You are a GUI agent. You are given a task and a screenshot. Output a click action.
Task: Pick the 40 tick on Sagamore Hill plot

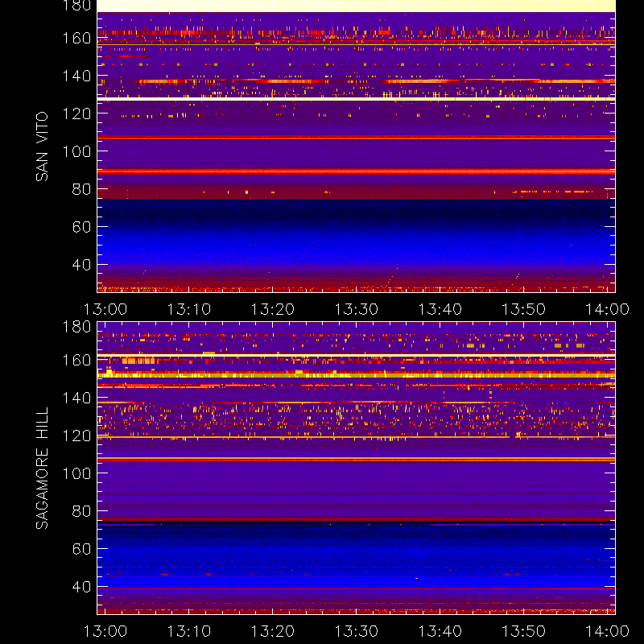81,587
